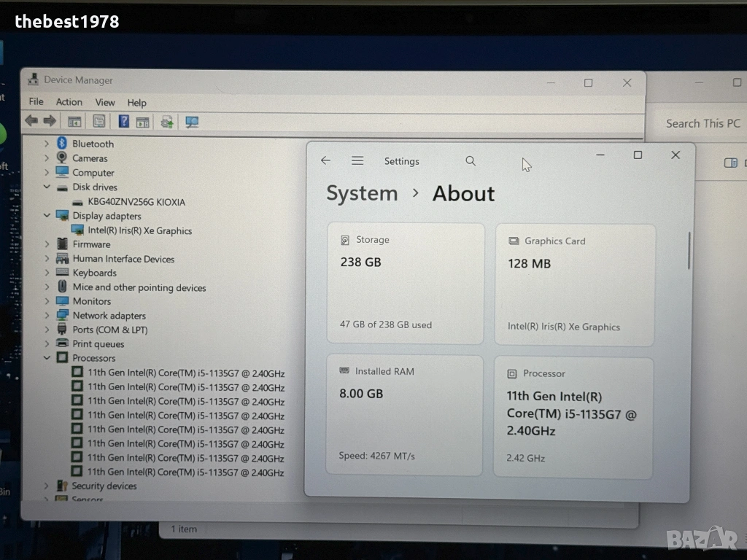Viewport: 747px width, 560px height.
Task: Select the KBG40ZNV256G KIOXIA disk drive
Action: coord(136,202)
